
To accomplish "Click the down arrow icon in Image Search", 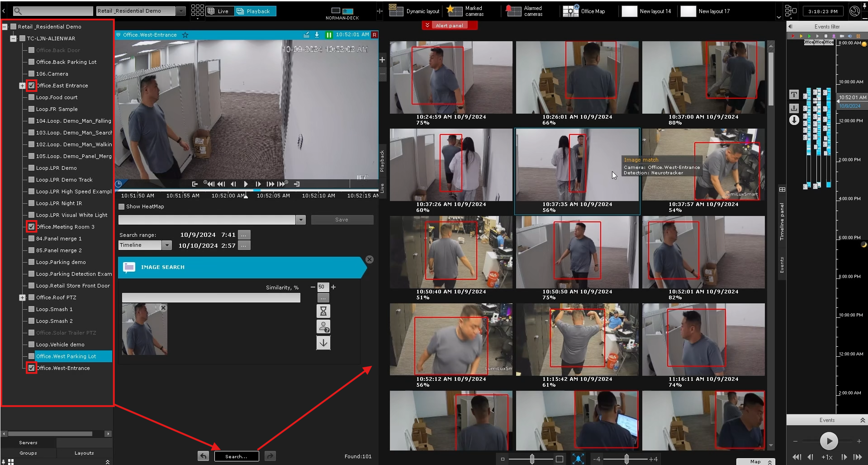I will click(323, 343).
